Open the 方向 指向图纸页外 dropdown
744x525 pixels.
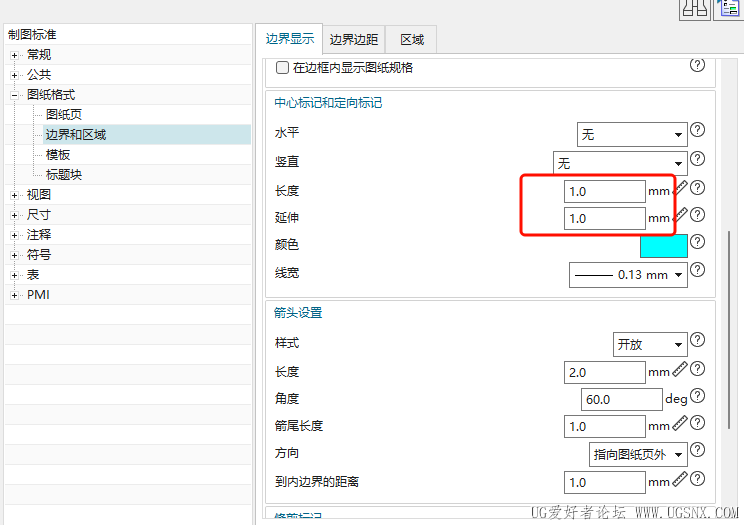click(638, 454)
